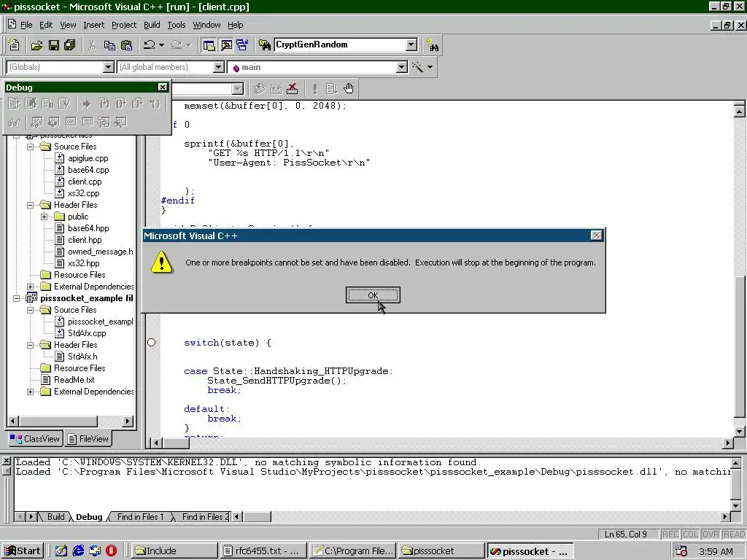Click Stop Debugging icon in the Debug toolbar
This screenshot has width=747, height=560.
pyautogui.click(x=31, y=104)
